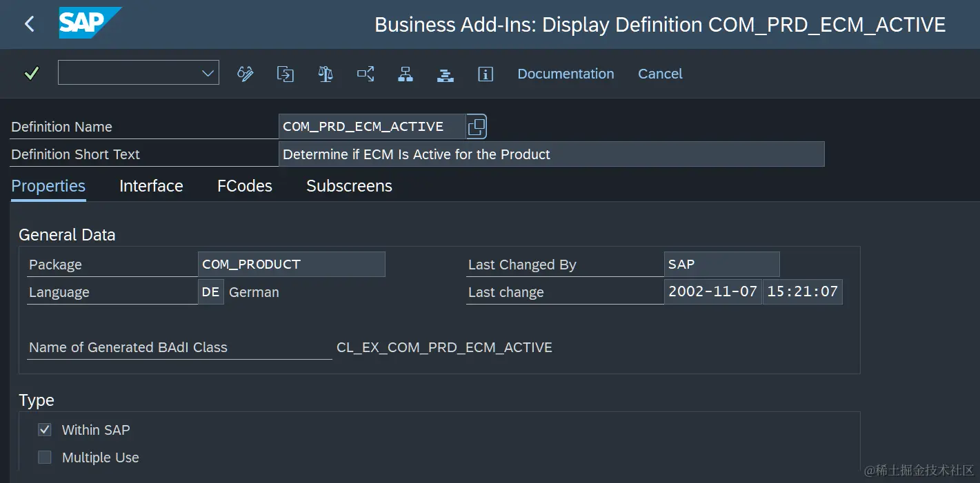Open the FCodes tab
The image size is (980, 483).
pyautogui.click(x=244, y=186)
